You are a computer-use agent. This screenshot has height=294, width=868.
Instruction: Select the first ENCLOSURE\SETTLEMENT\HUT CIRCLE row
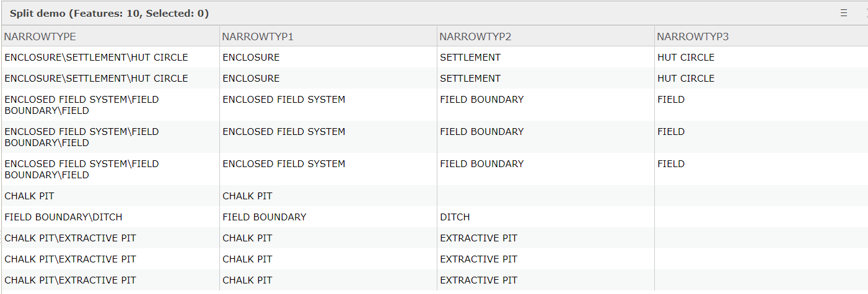point(434,57)
